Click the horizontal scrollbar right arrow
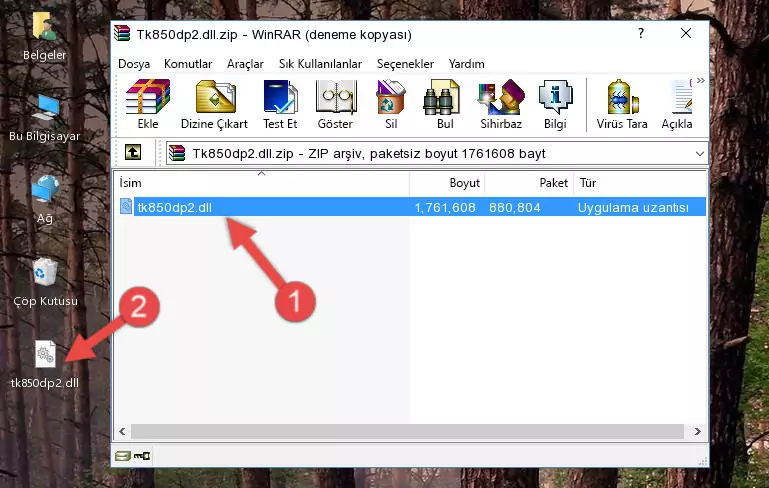The width and height of the screenshot is (769, 488). point(697,432)
